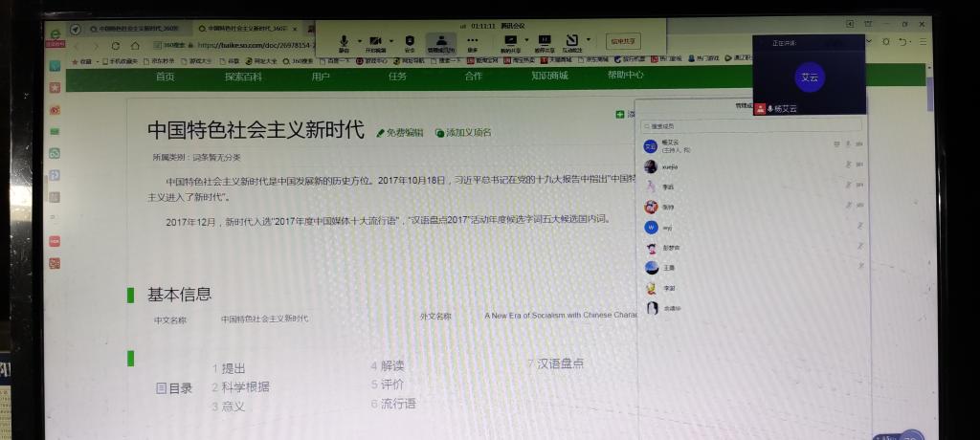The height and width of the screenshot is (440, 980).
Task: Click the end sharing button
Action: (622, 41)
